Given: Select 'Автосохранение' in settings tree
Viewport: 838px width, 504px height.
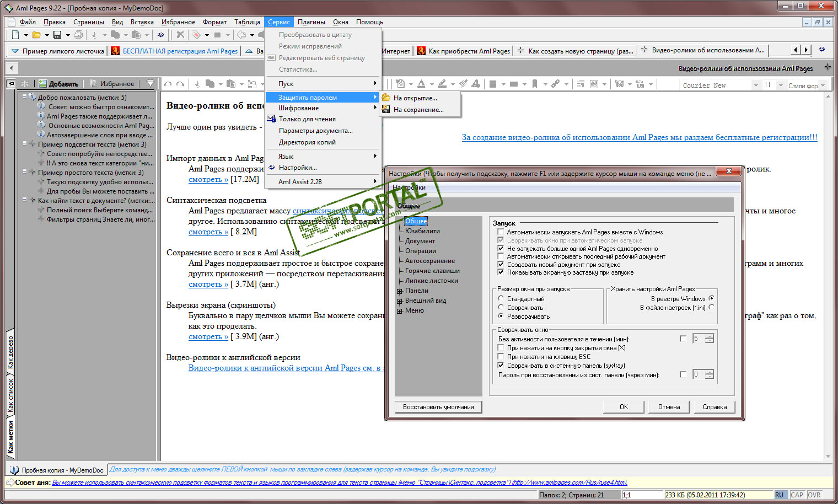Looking at the screenshot, I should pyautogui.click(x=430, y=261).
